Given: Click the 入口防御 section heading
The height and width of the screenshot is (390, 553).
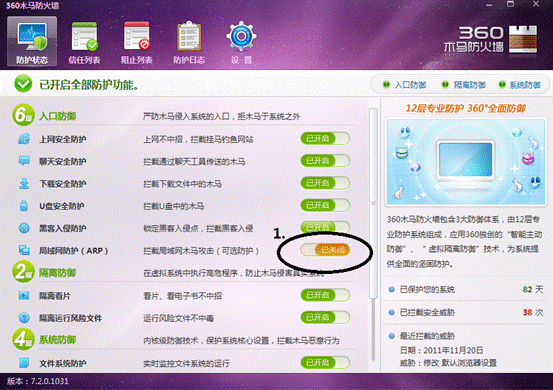Looking at the screenshot, I should (57, 116).
